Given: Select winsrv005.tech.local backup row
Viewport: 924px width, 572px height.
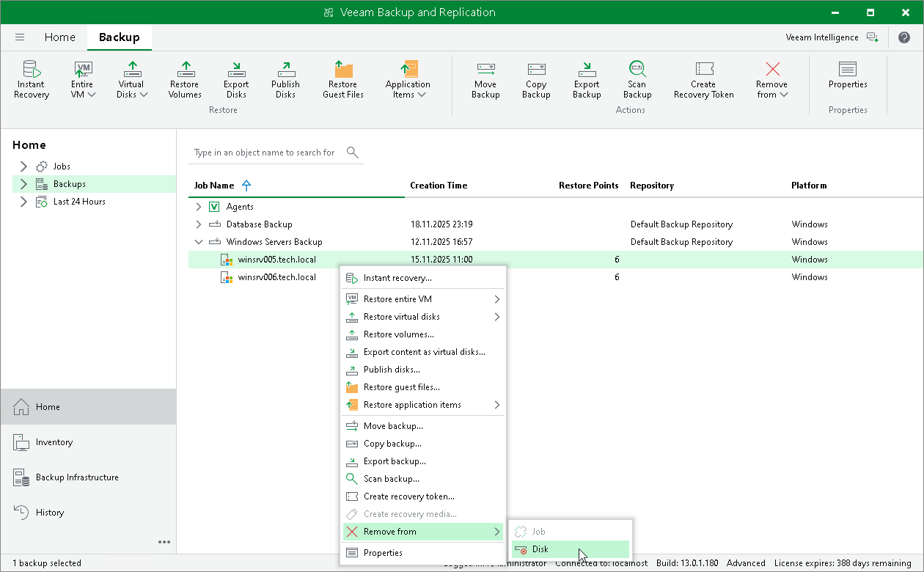Looking at the screenshot, I should (x=555, y=260).
